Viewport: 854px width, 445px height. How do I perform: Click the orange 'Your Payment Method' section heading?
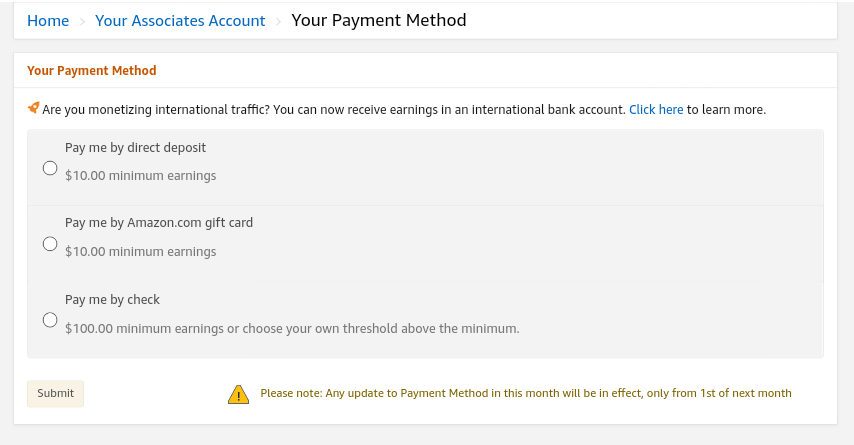[x=91, y=71]
